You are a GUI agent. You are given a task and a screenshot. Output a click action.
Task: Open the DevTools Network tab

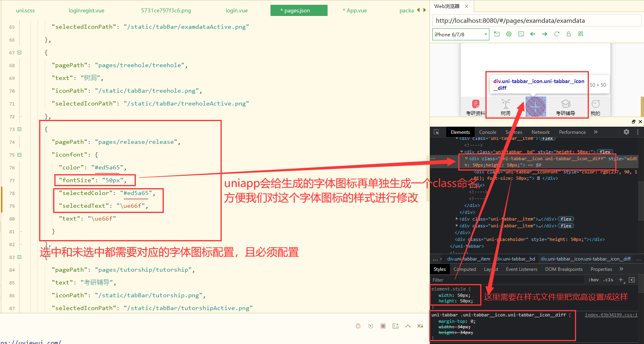click(x=541, y=132)
